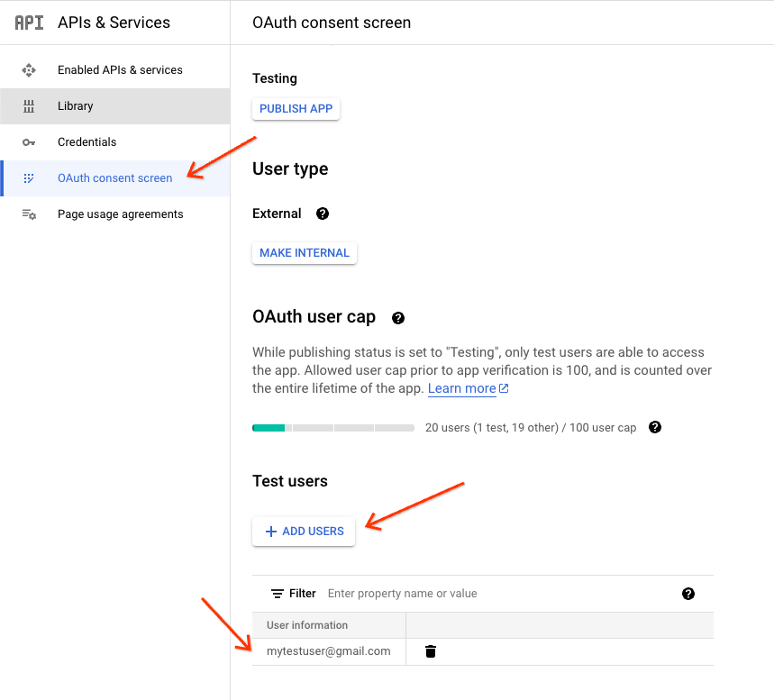Click the API logo icon
Image resolution: width=774 pixels, height=700 pixels.
coord(29,23)
